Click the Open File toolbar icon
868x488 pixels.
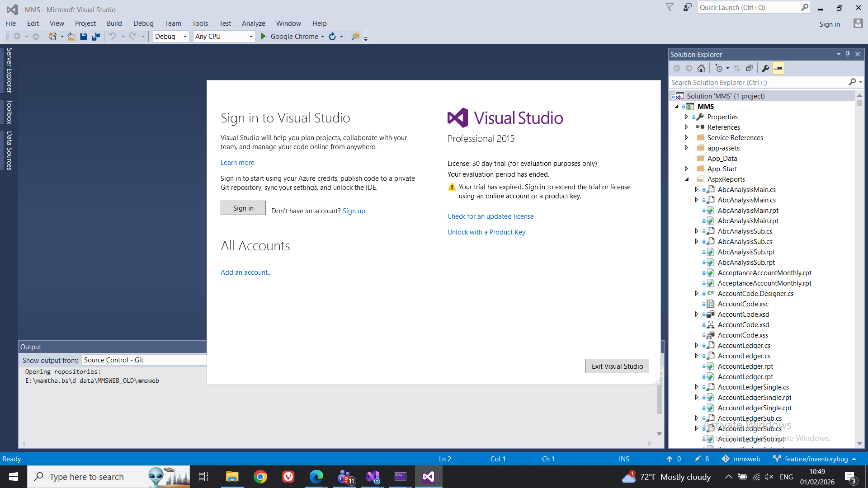(71, 37)
